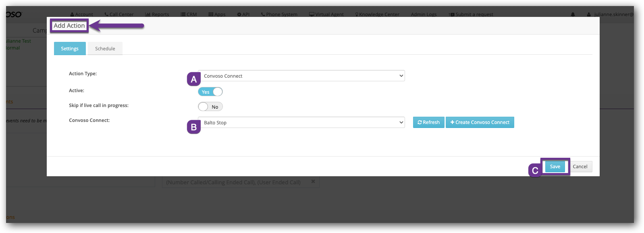Open the Apps menu
Image resolution: width=644 pixels, height=233 pixels.
pyautogui.click(x=217, y=14)
